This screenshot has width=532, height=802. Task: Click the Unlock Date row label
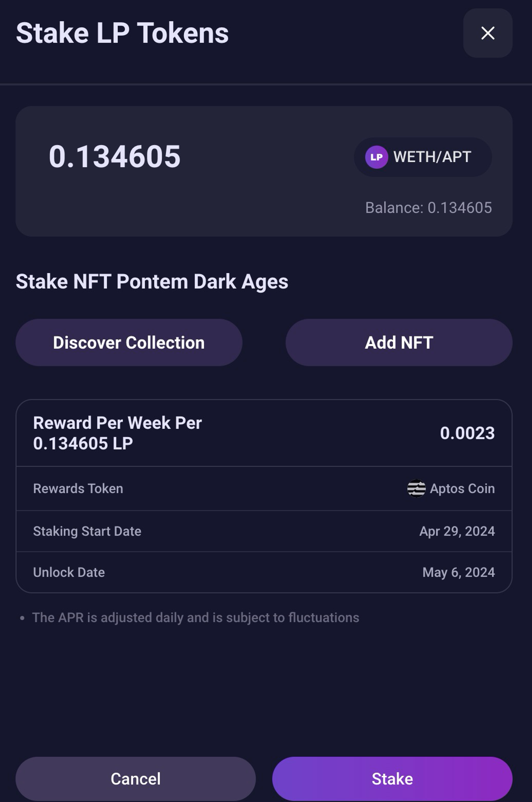coord(69,572)
